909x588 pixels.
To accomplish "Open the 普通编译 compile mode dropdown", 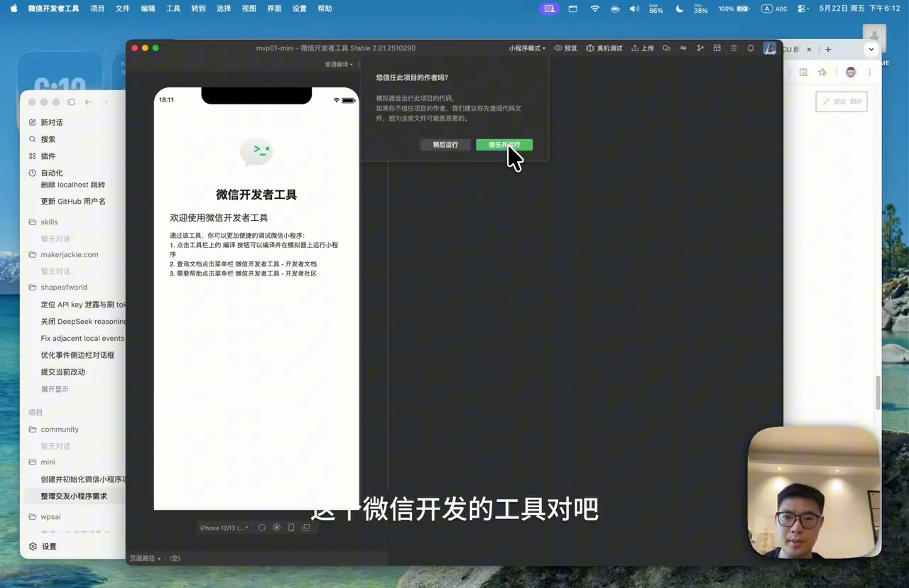I will [339, 65].
